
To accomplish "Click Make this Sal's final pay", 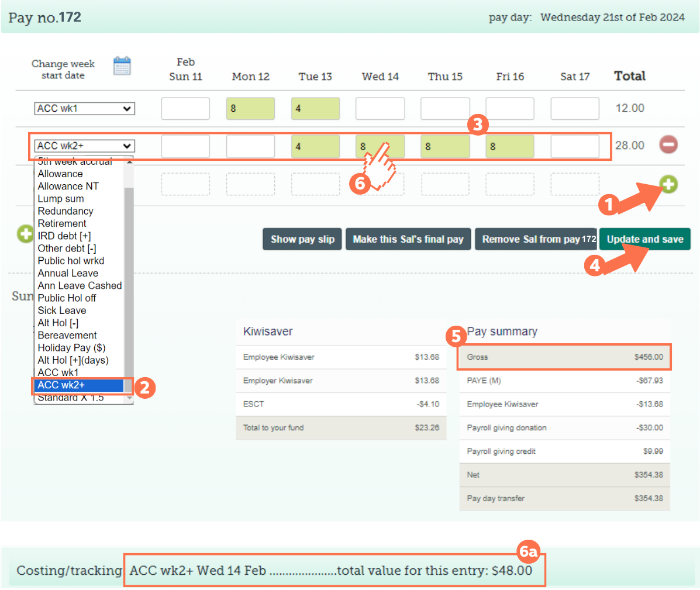I will coord(408,239).
